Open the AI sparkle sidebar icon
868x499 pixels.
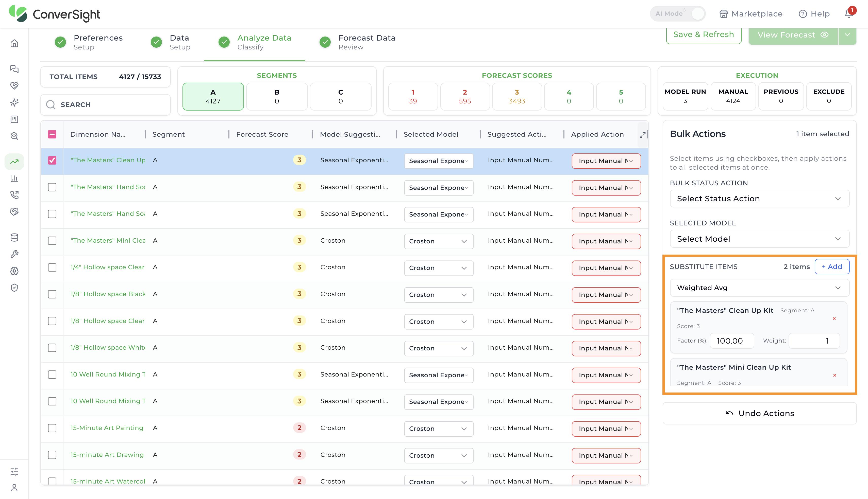point(14,102)
